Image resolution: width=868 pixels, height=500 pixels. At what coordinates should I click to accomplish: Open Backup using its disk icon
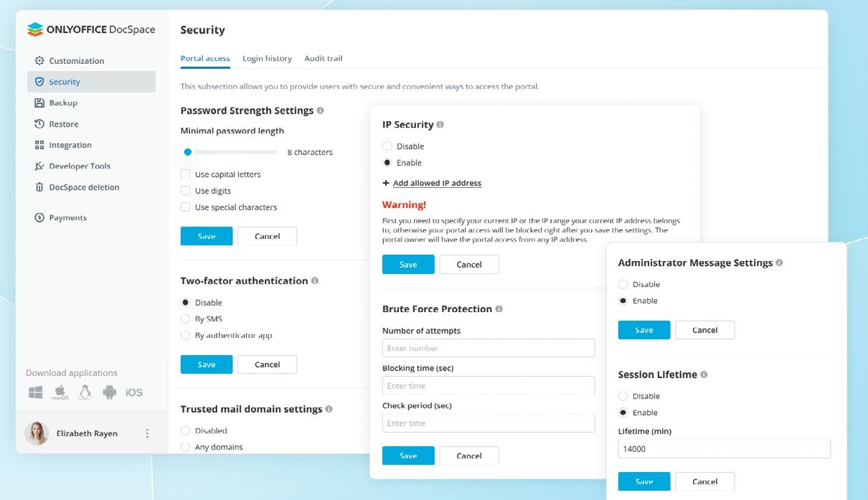(39, 103)
